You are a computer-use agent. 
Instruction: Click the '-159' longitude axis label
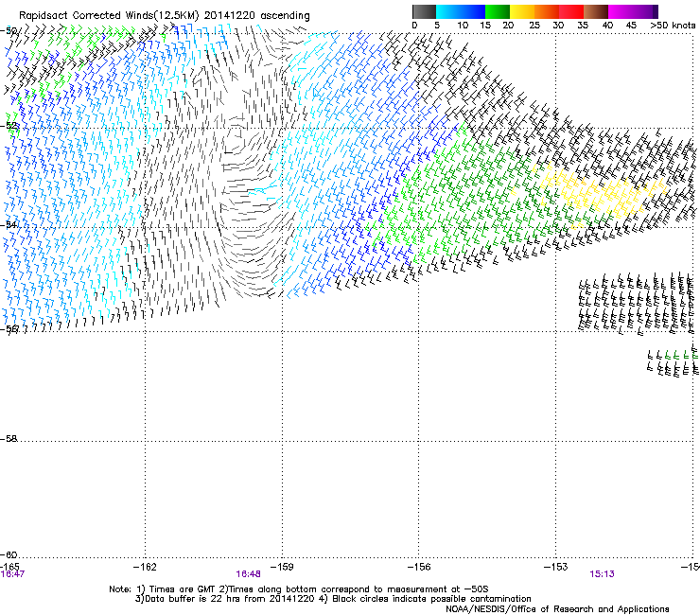click(x=282, y=567)
